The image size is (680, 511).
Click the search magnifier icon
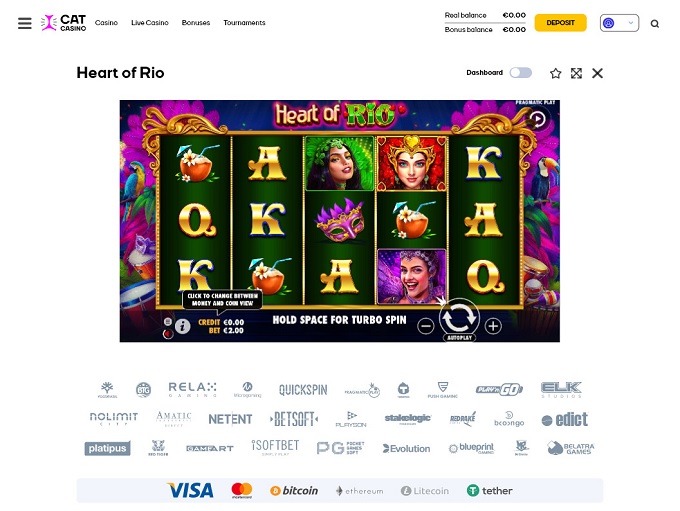pos(654,23)
